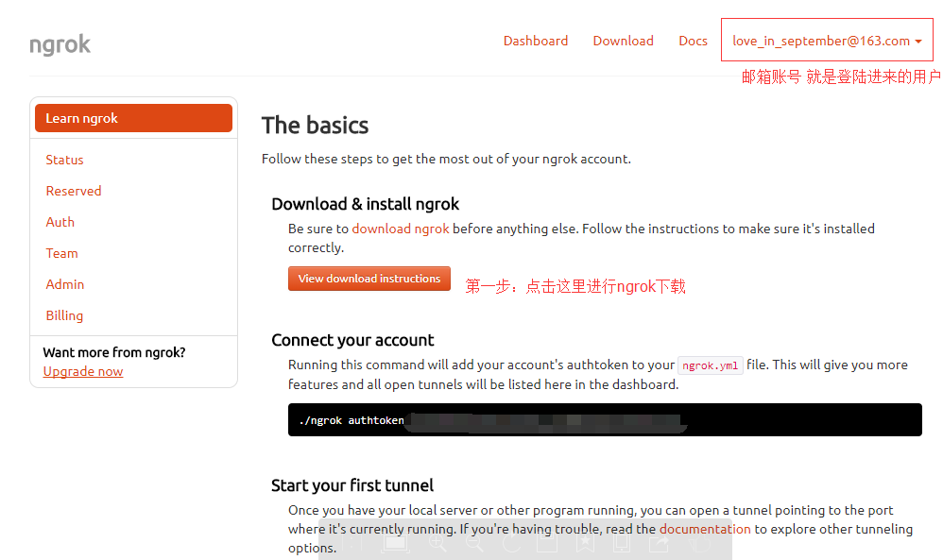Open the love_in_september@163.com account dropdown
Viewport: 943px width, 560px height.
coord(827,41)
